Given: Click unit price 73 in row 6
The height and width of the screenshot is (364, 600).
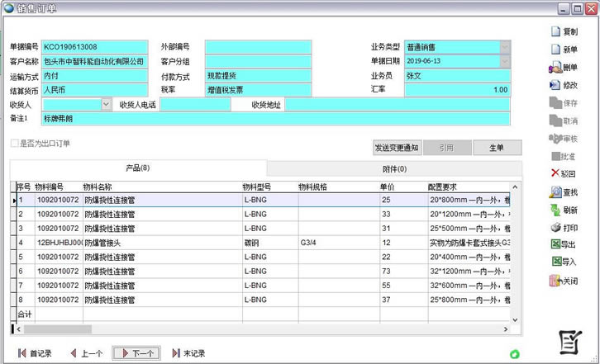Looking at the screenshot, I should tap(403, 271).
